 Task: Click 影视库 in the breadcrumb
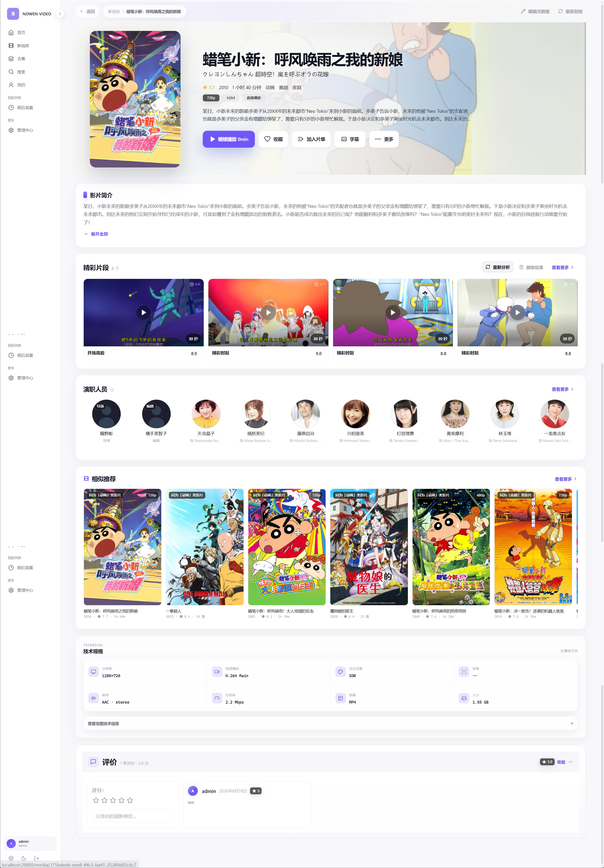(x=114, y=12)
